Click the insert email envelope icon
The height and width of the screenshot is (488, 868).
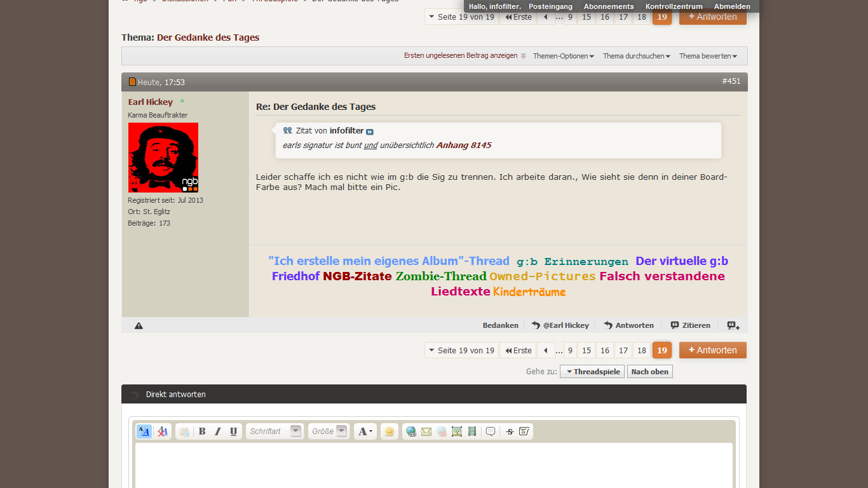426,431
